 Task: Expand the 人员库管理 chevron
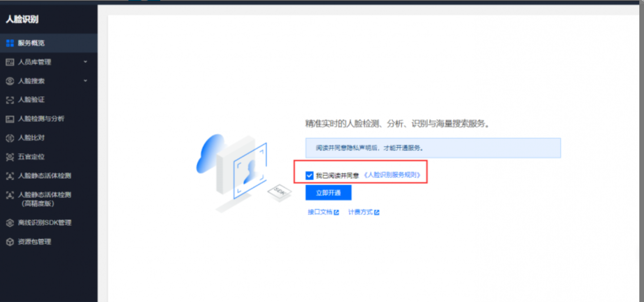85,62
